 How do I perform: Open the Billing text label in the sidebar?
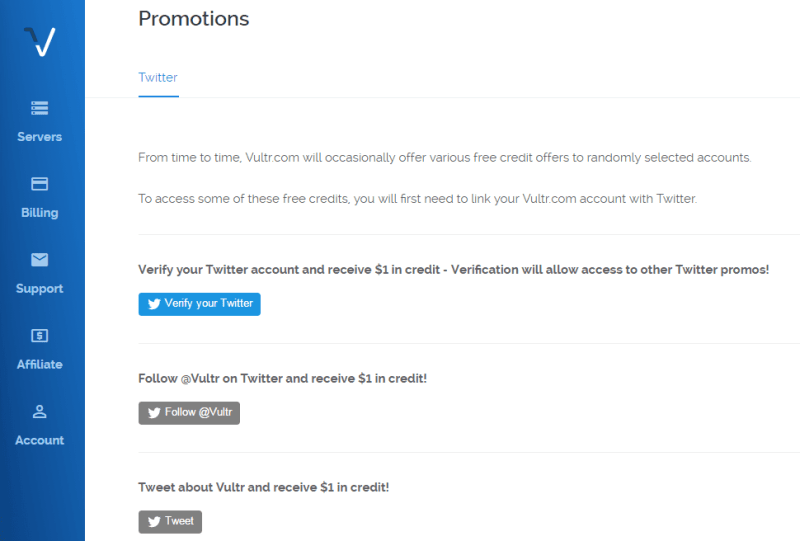pos(40,213)
